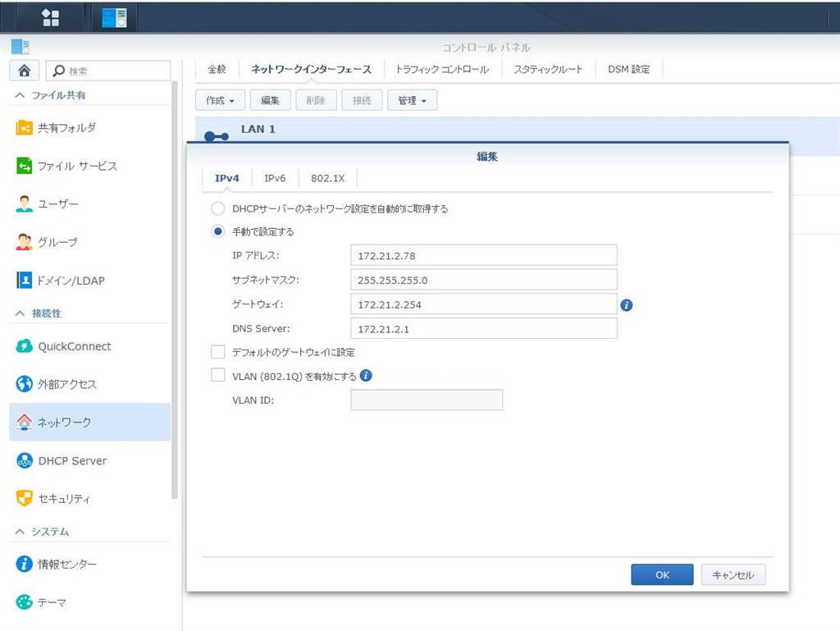Collapse 接続性 section
This screenshot has width=840, height=631.
20,313
